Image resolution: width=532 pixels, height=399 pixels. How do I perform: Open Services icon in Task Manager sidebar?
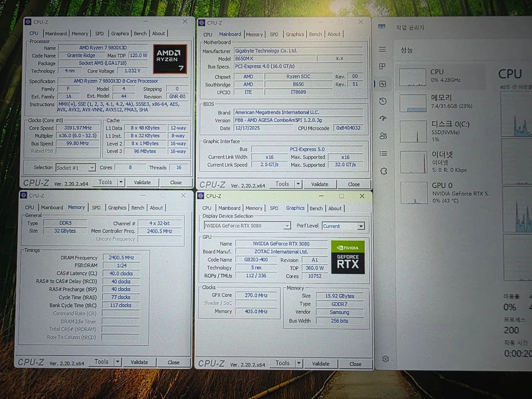pyautogui.click(x=384, y=171)
